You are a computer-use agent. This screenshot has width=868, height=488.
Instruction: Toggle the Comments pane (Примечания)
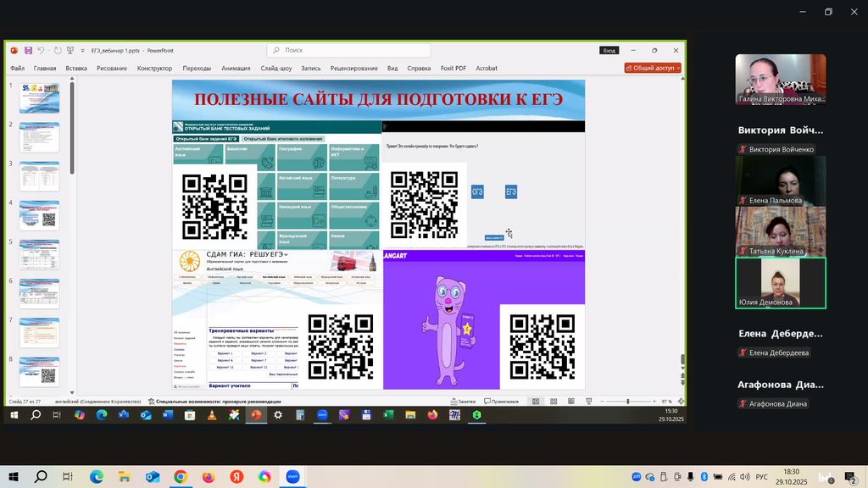[x=501, y=402]
